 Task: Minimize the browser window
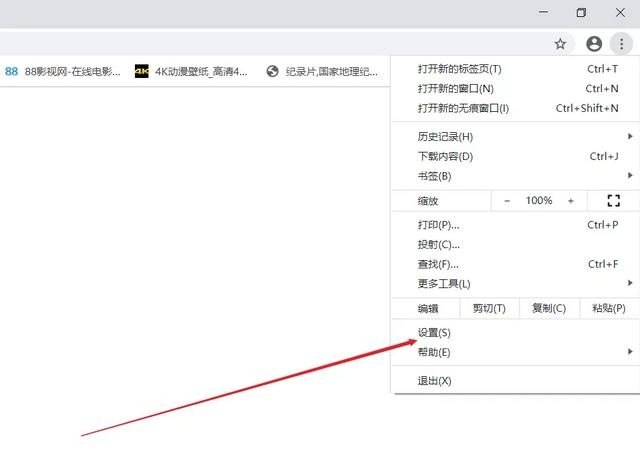tap(543, 12)
